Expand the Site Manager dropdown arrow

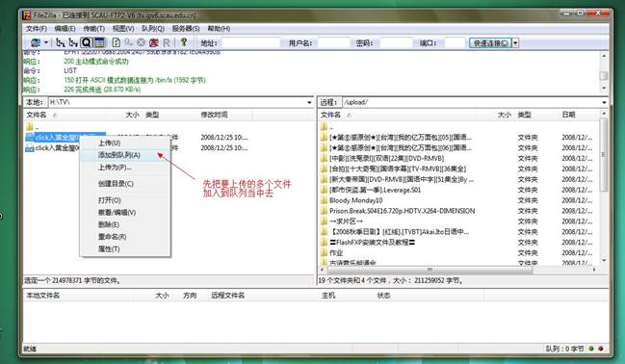[x=46, y=42]
